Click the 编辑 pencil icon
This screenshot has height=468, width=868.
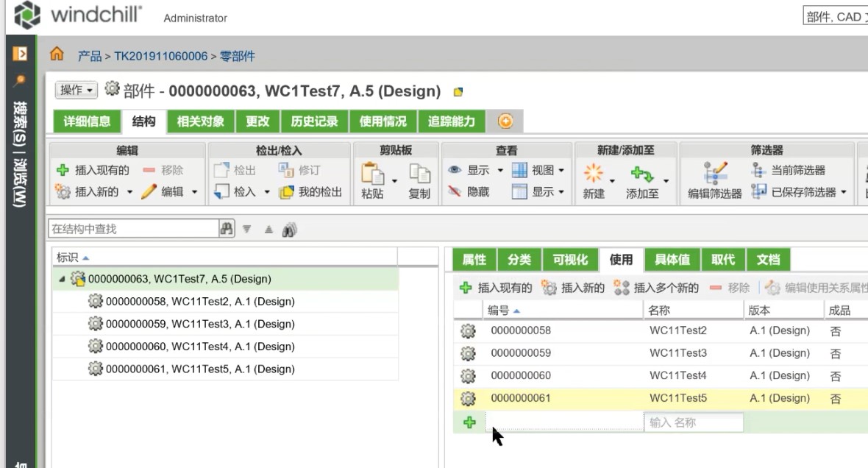[x=149, y=191]
